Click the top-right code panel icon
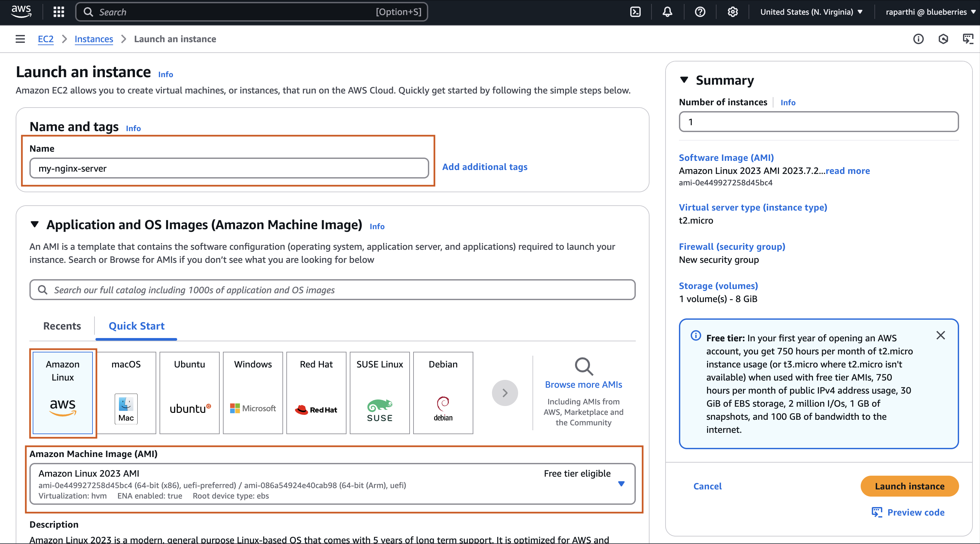 tap(968, 39)
